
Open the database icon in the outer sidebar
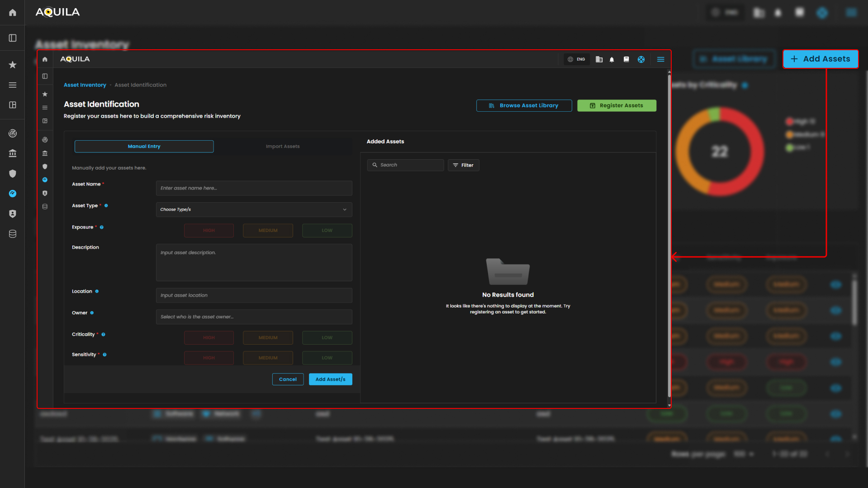tap(13, 234)
